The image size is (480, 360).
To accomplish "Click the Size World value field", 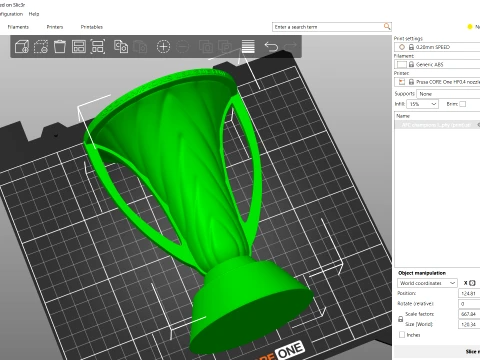I will [x=469, y=324].
